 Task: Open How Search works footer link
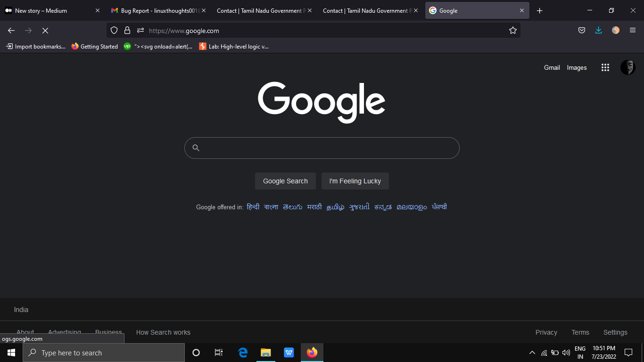(x=163, y=332)
